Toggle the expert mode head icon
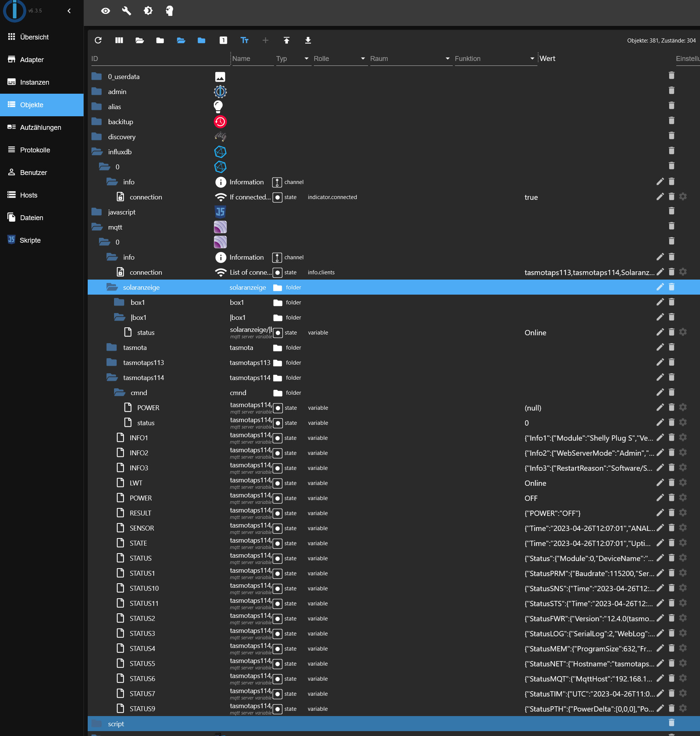 pos(169,11)
